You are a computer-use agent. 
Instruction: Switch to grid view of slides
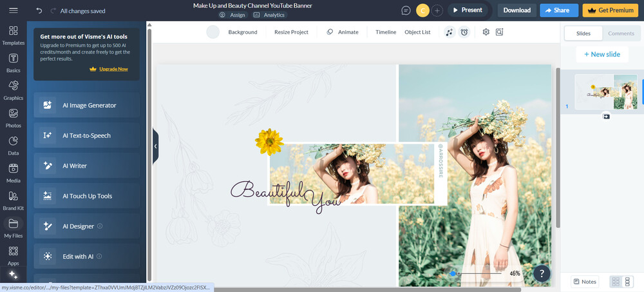click(x=616, y=282)
